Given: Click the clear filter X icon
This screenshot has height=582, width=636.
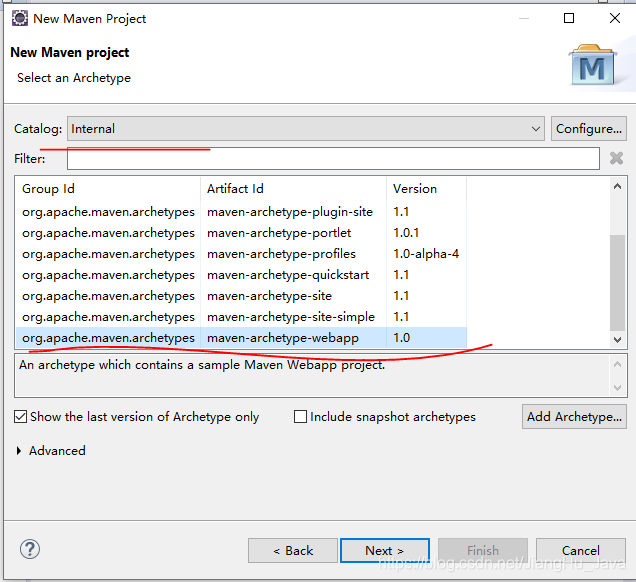Looking at the screenshot, I should (x=616, y=158).
